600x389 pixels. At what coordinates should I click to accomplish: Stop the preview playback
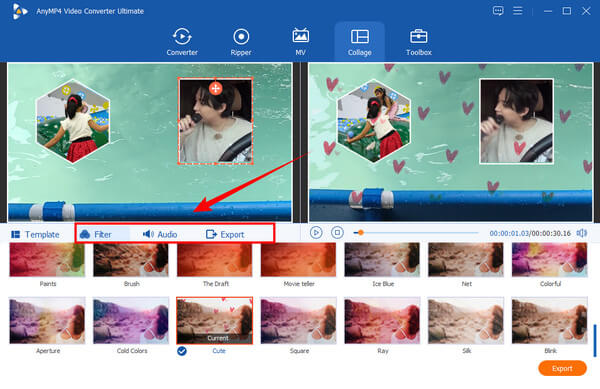tap(337, 233)
